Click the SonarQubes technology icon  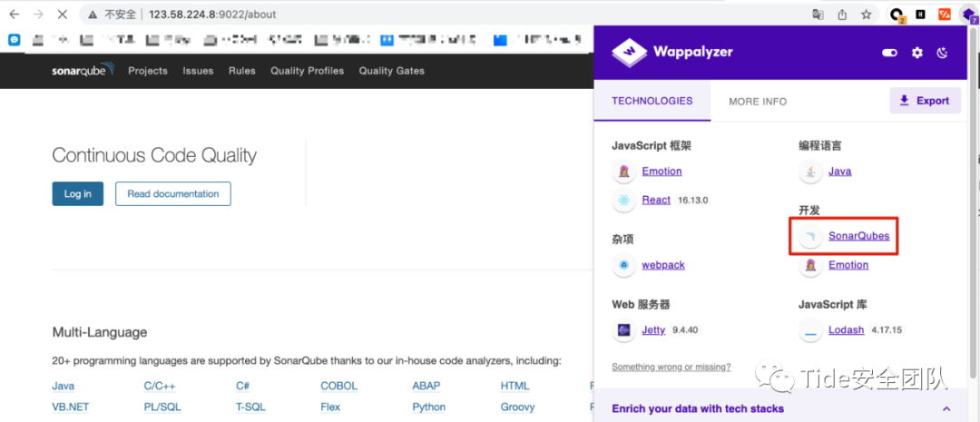point(810,236)
